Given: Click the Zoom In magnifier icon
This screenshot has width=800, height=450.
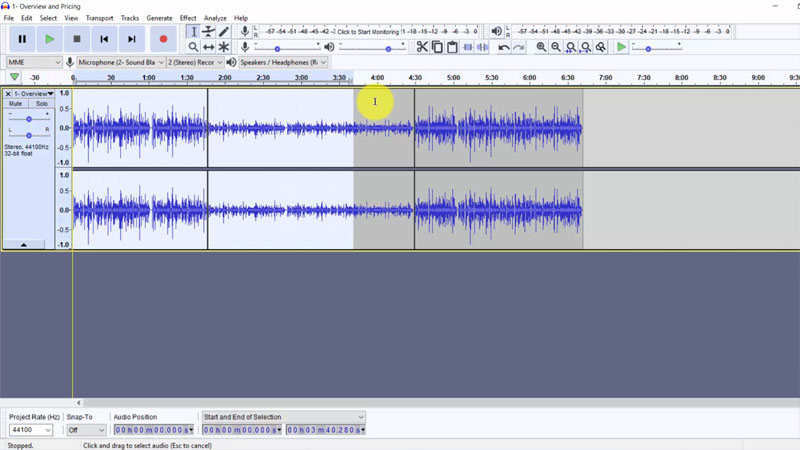Looking at the screenshot, I should 541,47.
